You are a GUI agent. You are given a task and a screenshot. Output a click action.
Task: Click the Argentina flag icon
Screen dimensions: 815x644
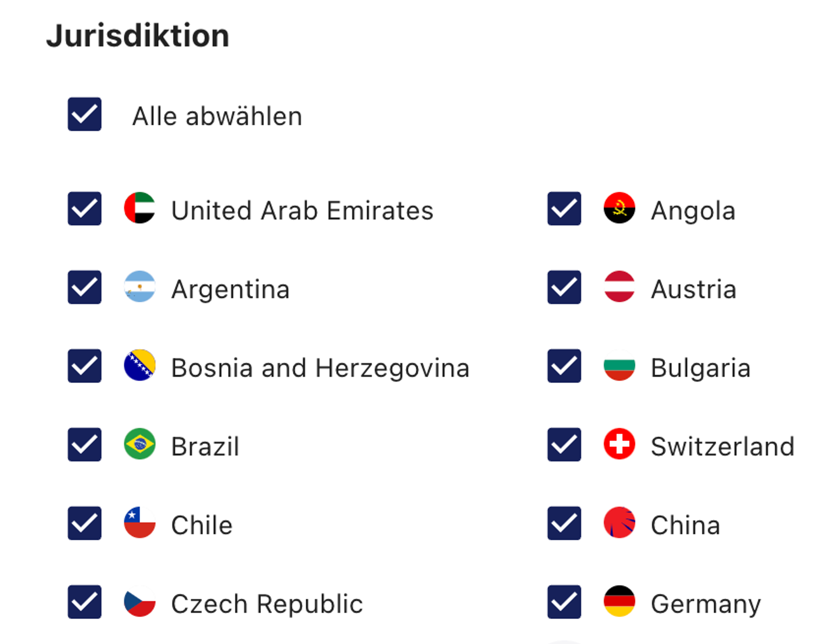[x=140, y=287]
